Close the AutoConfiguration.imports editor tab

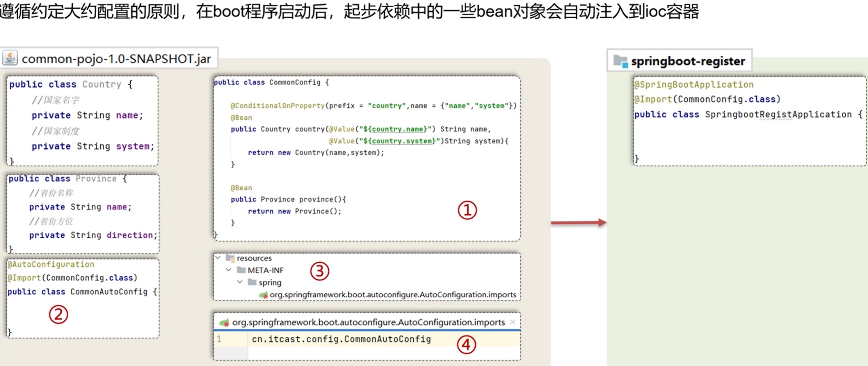512,322
